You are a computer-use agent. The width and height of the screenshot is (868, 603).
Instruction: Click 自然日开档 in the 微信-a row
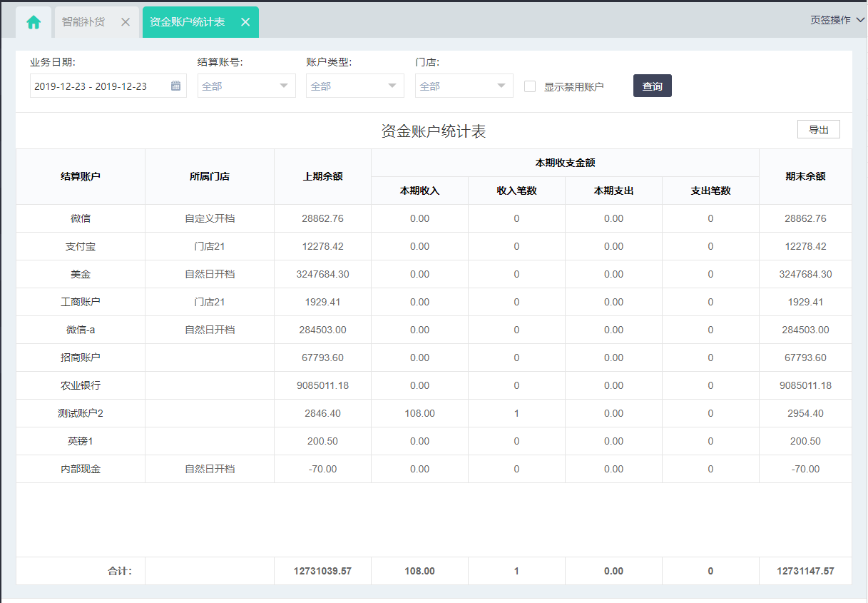pos(210,330)
